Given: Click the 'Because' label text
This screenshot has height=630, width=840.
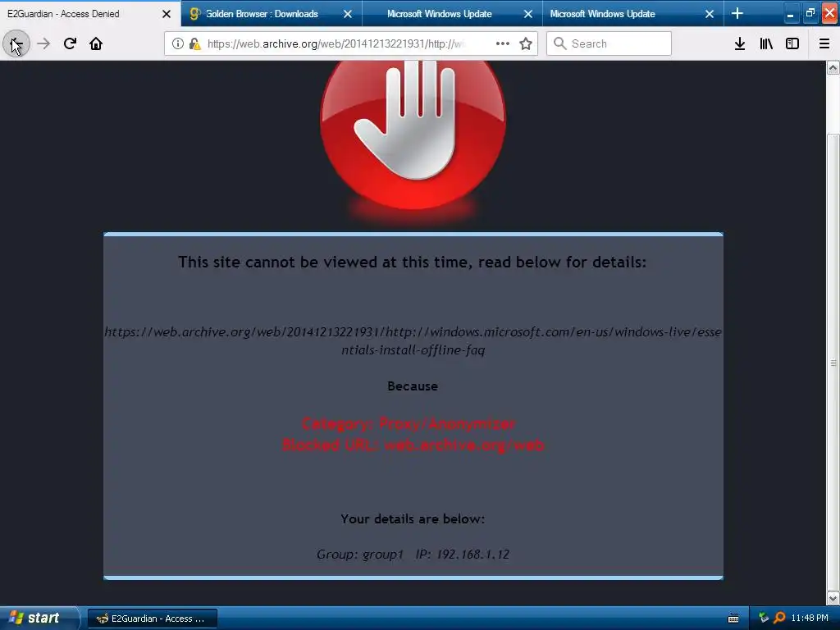Looking at the screenshot, I should point(413,386).
